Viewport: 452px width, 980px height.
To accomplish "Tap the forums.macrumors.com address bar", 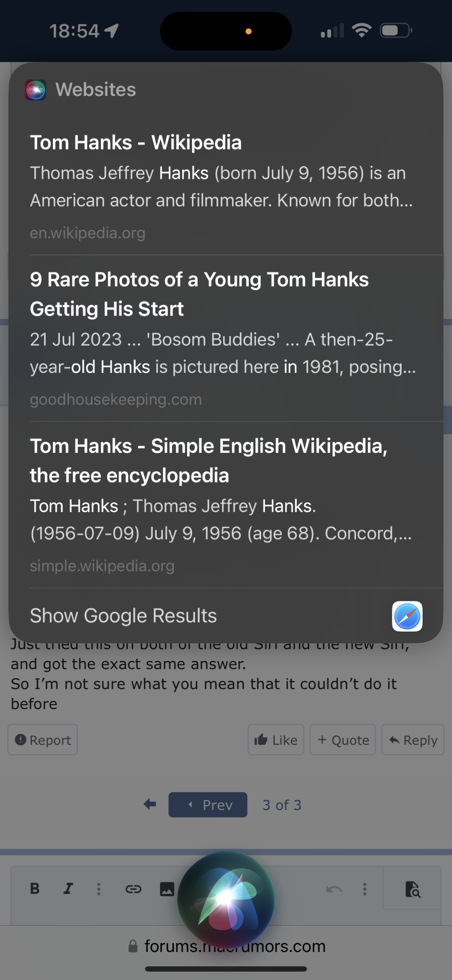I will point(235,946).
